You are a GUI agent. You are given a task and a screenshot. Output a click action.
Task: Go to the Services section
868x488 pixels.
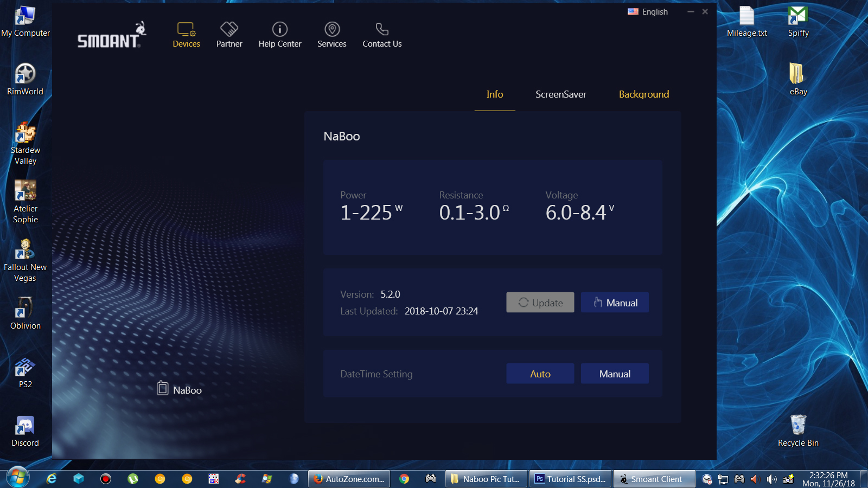(332, 35)
